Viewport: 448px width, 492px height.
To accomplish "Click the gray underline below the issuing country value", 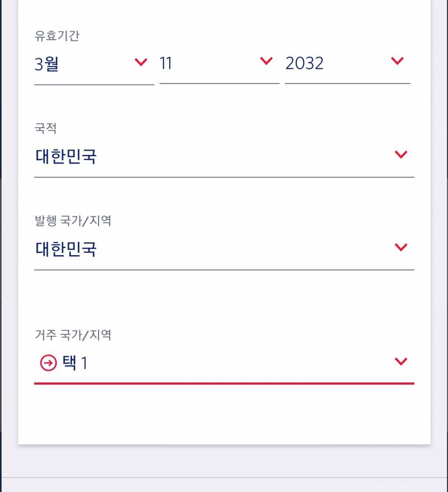I will [x=224, y=270].
